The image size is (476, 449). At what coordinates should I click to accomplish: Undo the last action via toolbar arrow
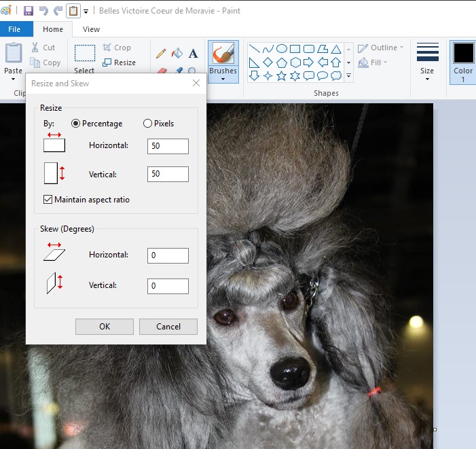(x=43, y=11)
